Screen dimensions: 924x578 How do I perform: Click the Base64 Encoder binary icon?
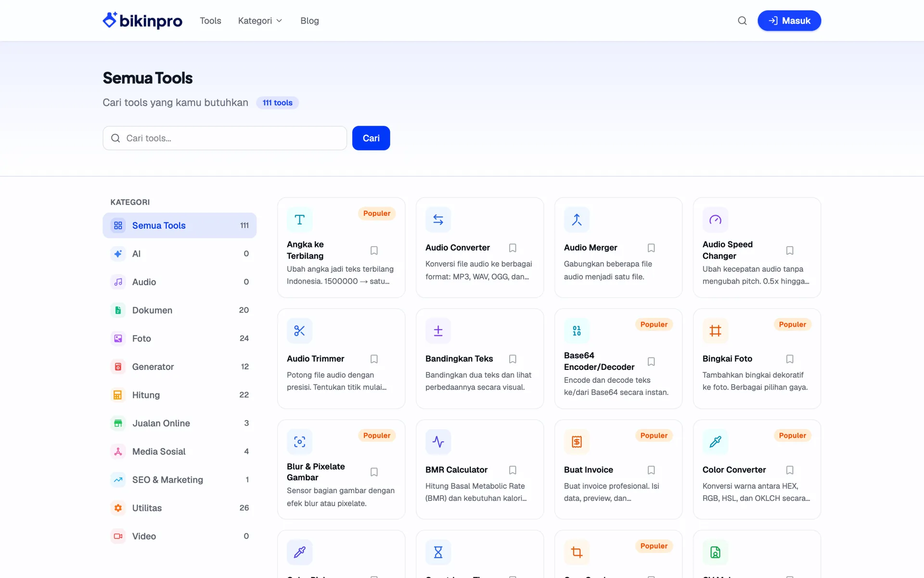(x=577, y=331)
